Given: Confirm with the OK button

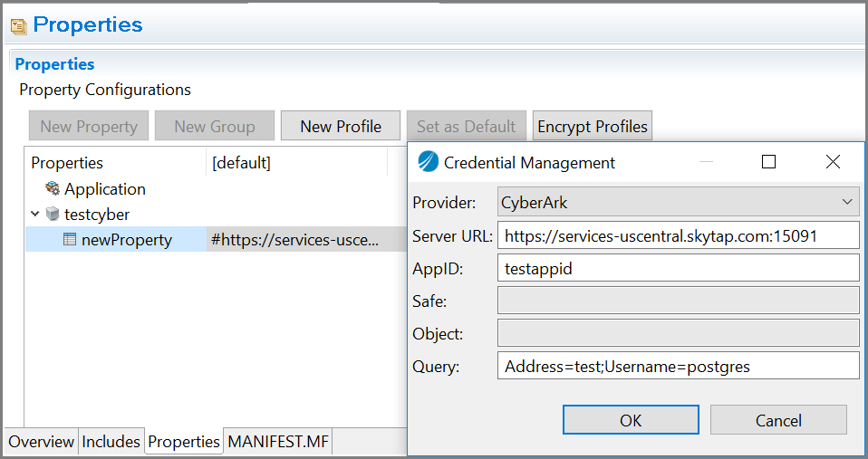Looking at the screenshot, I should coord(631,420).
